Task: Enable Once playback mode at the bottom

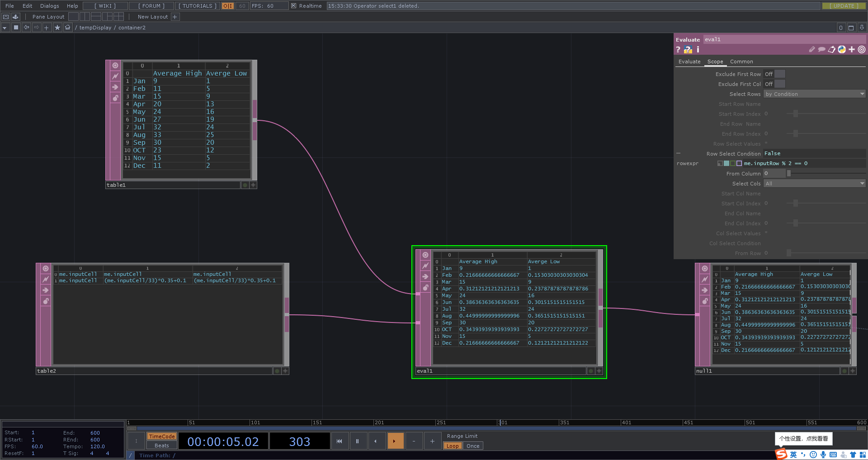Action: 472,446
